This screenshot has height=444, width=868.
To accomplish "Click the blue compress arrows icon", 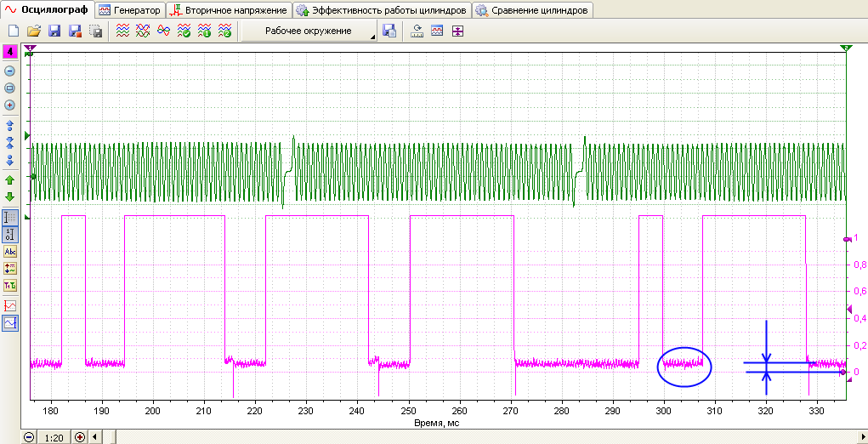I will 10,142.
